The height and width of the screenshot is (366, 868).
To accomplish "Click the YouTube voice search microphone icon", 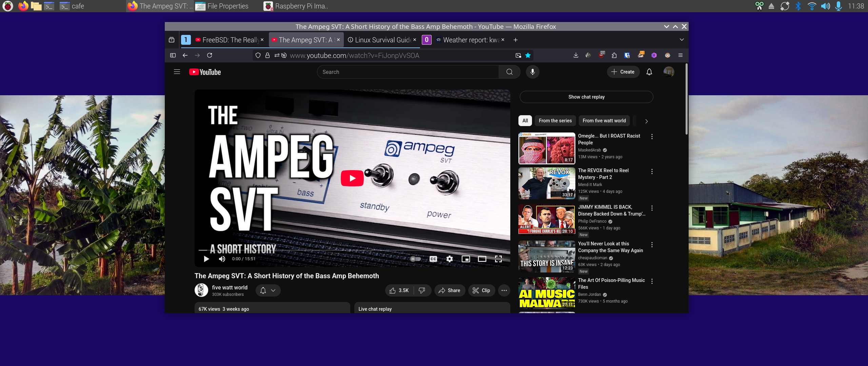I will point(532,72).
